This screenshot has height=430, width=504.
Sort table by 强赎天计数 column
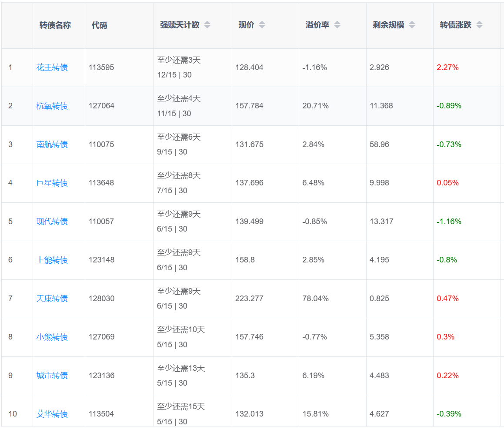coord(207,25)
